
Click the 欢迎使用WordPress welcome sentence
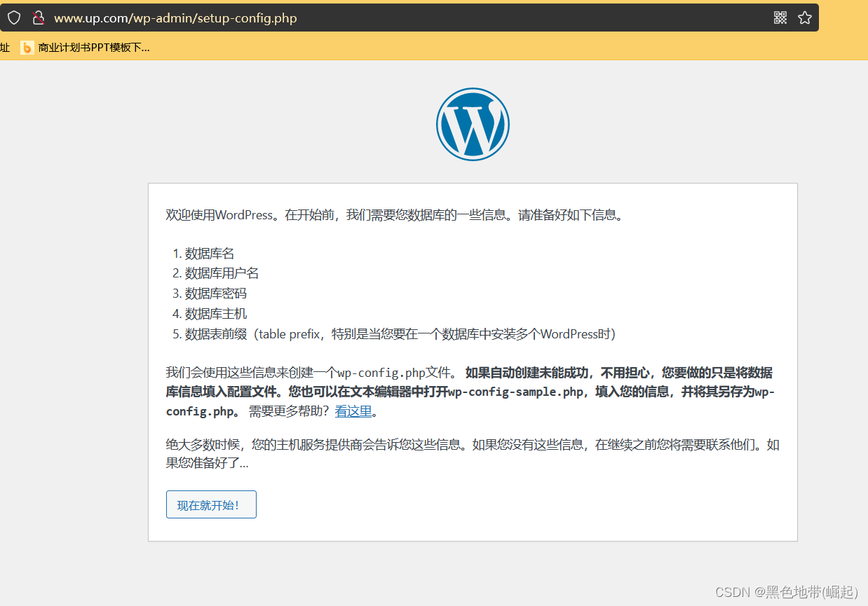(395, 215)
